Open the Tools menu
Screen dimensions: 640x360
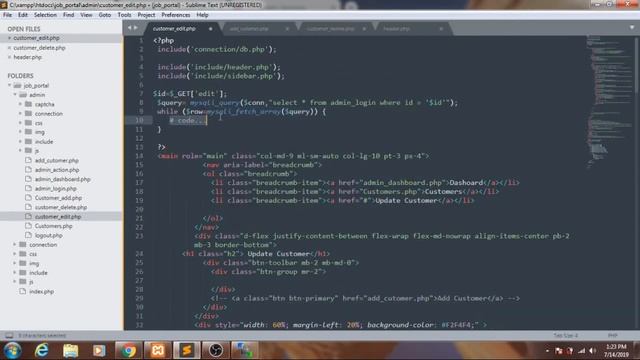pos(124,15)
